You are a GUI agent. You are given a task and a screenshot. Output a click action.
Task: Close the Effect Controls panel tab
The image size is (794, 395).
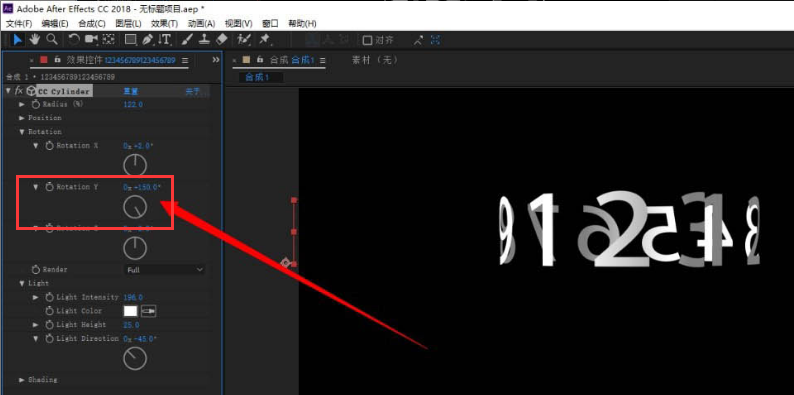tap(32, 60)
